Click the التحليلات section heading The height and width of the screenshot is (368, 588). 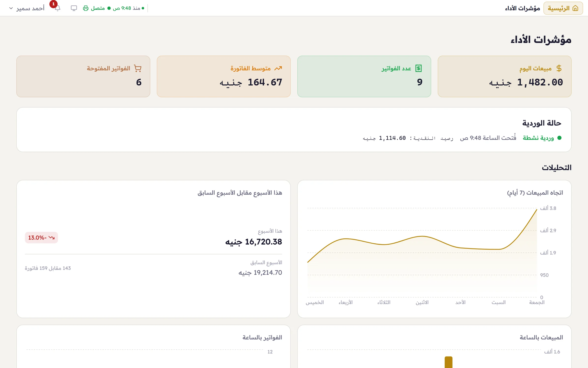[556, 168]
